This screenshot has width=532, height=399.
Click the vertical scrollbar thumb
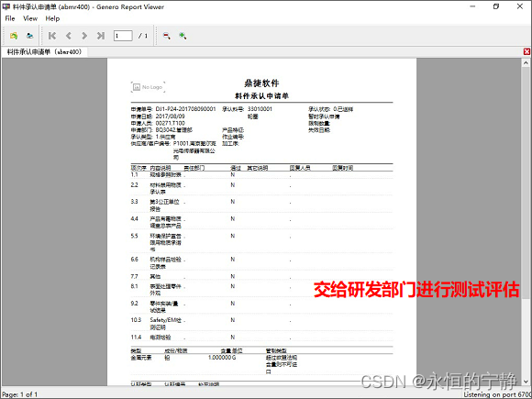click(x=526, y=183)
